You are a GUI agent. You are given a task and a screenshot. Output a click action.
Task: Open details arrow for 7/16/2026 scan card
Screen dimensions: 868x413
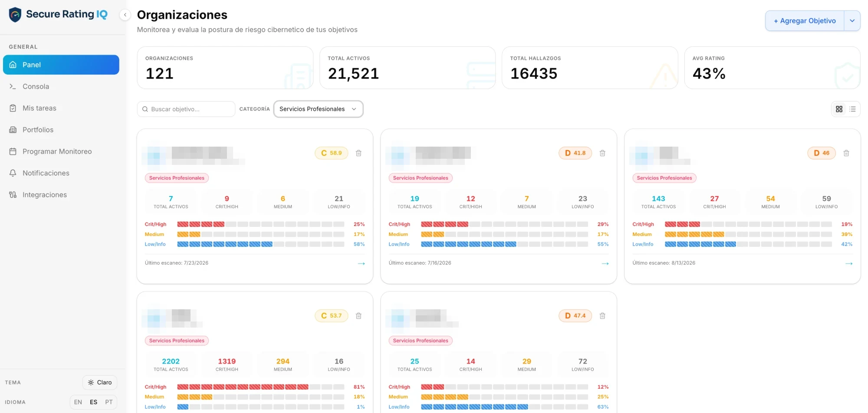605,263
